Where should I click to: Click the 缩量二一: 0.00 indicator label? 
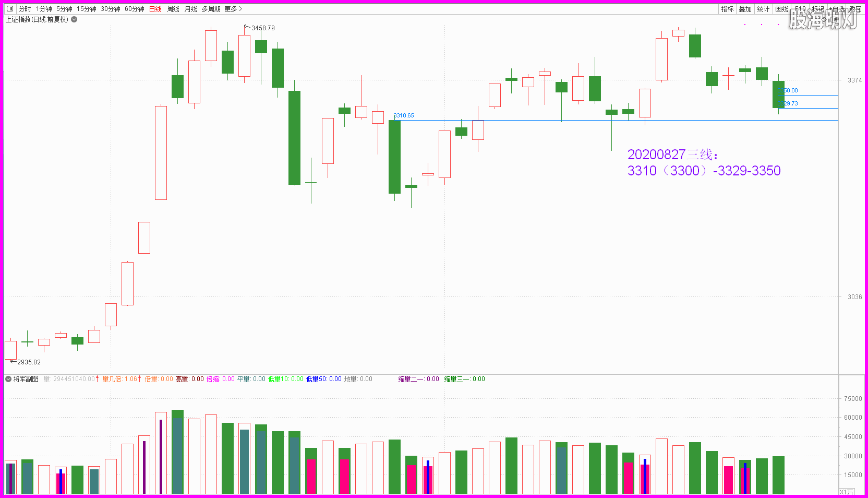coord(419,379)
